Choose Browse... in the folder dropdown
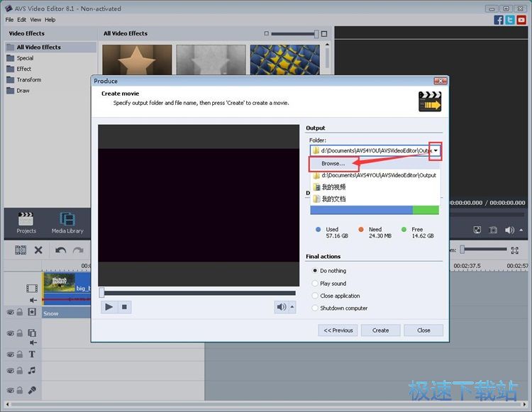 point(375,163)
